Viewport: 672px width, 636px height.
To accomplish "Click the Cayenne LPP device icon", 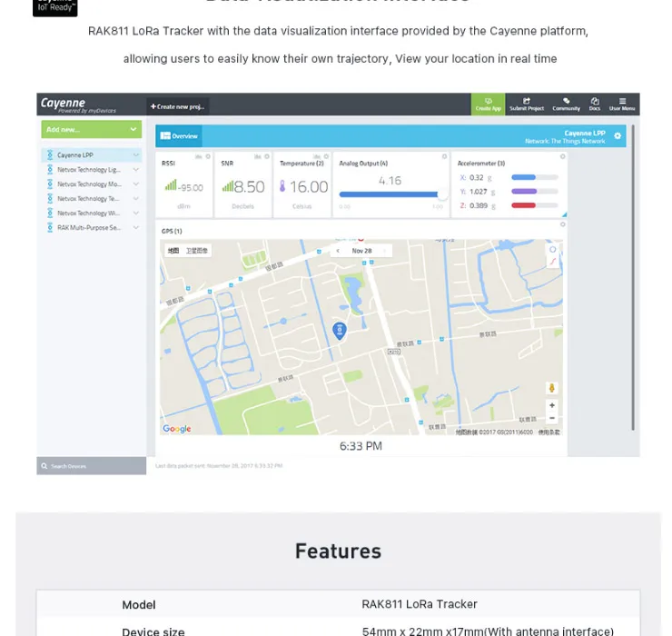I will pos(50,154).
